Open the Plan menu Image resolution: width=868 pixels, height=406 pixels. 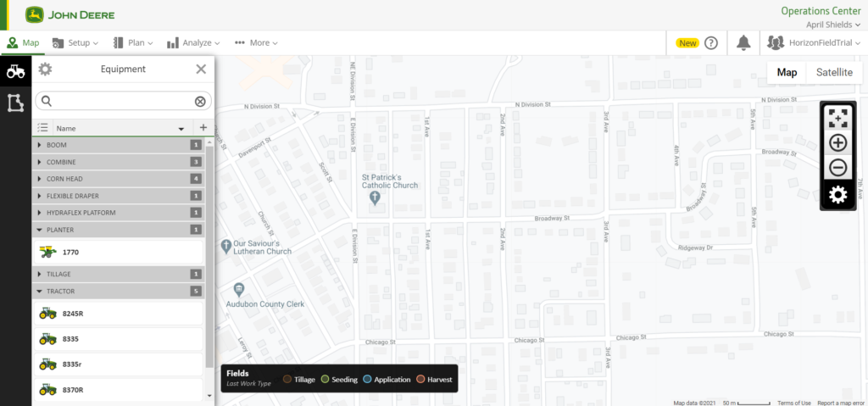[133, 42]
